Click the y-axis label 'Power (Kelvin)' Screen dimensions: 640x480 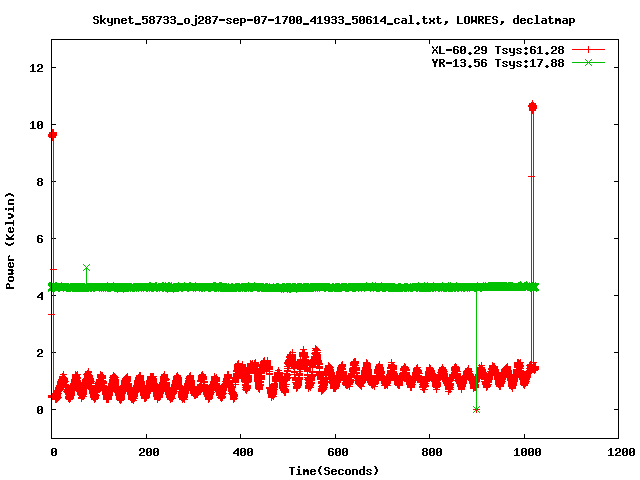click(x=10, y=241)
